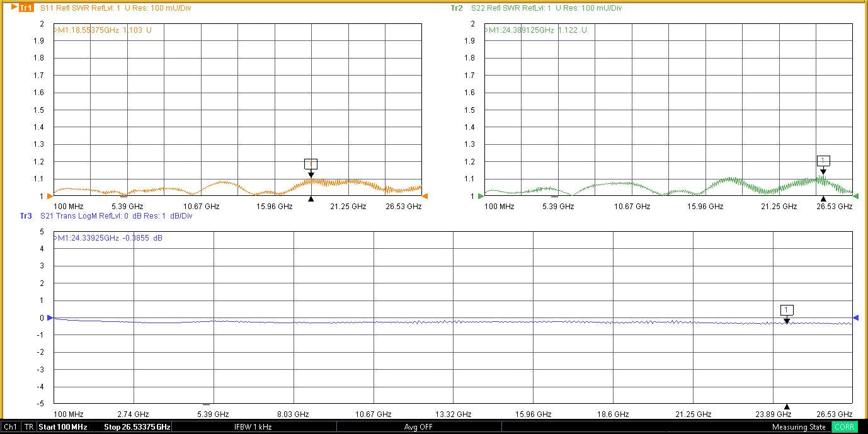
Task: Click green reference level arrow left of Tr2 plot
Action: pos(481,196)
